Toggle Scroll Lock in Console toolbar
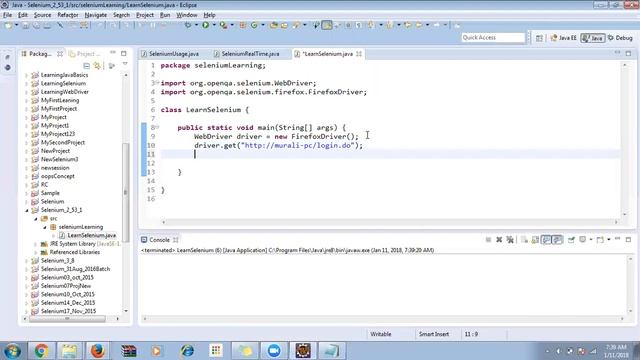Viewport: 640px width, 360px height. (x=535, y=240)
